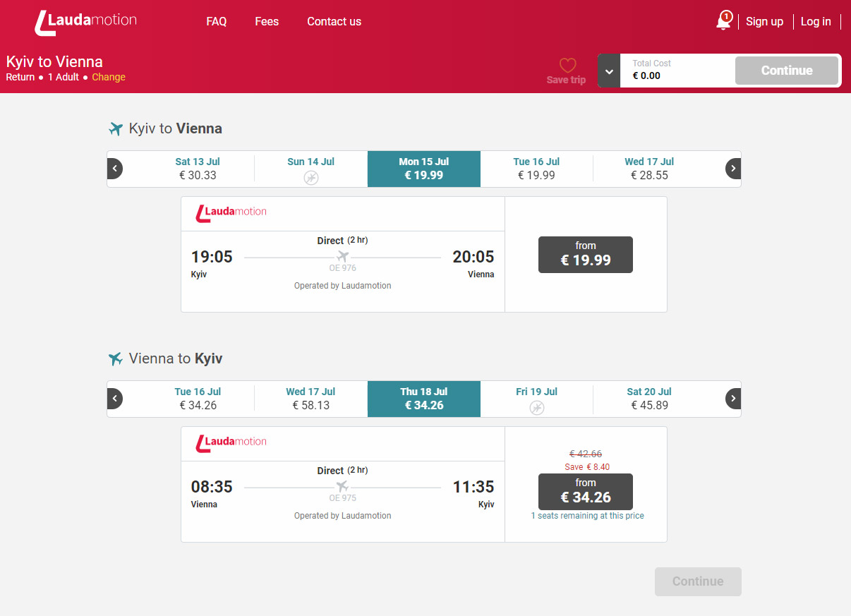The image size is (851, 616).
Task: Select outbound date Sat 13 Jul
Action: (198, 169)
